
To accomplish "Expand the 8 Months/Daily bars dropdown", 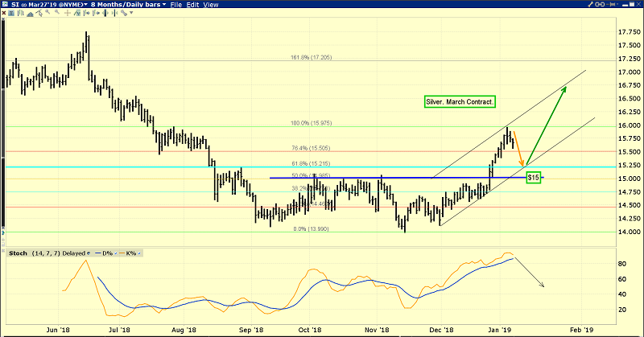I will (130, 5).
